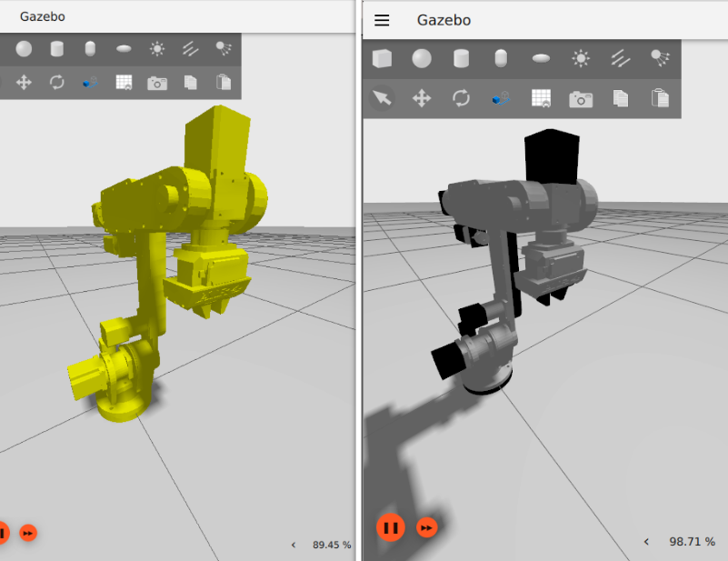The width and height of the screenshot is (728, 561).
Task: Pause the simulation in right window
Action: coord(391,527)
